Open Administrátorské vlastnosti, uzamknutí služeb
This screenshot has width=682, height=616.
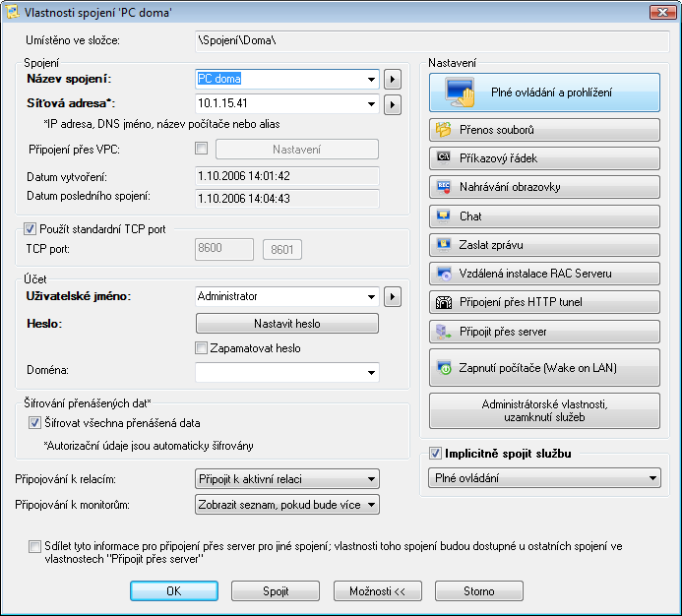544,410
